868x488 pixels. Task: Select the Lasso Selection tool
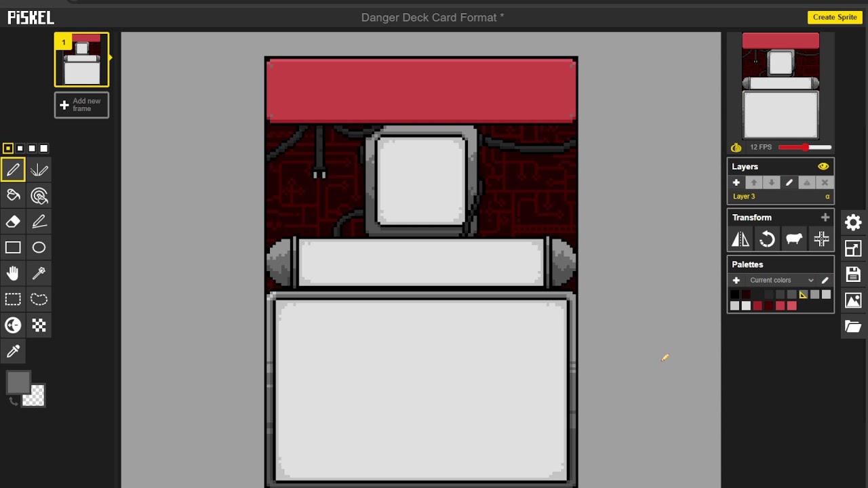click(x=39, y=299)
